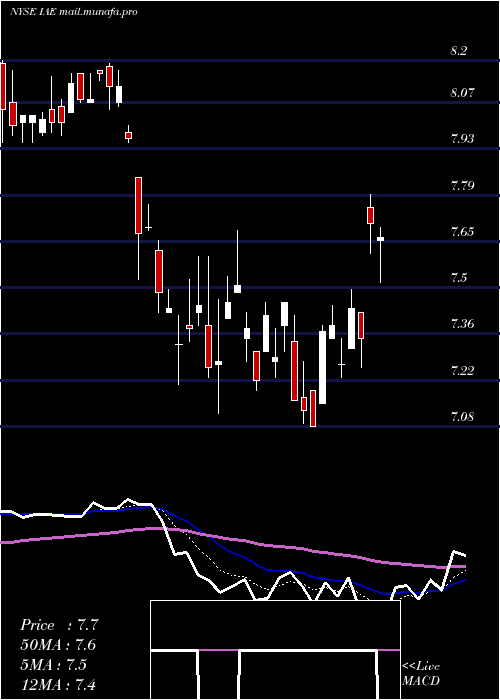The width and height of the screenshot is (500, 700).
Task: Click the <<Live MACD label
Action: (421, 674)
